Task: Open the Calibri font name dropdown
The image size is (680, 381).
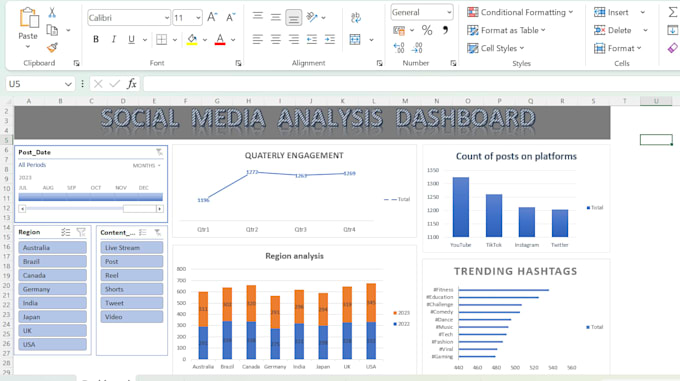Action: click(167, 18)
